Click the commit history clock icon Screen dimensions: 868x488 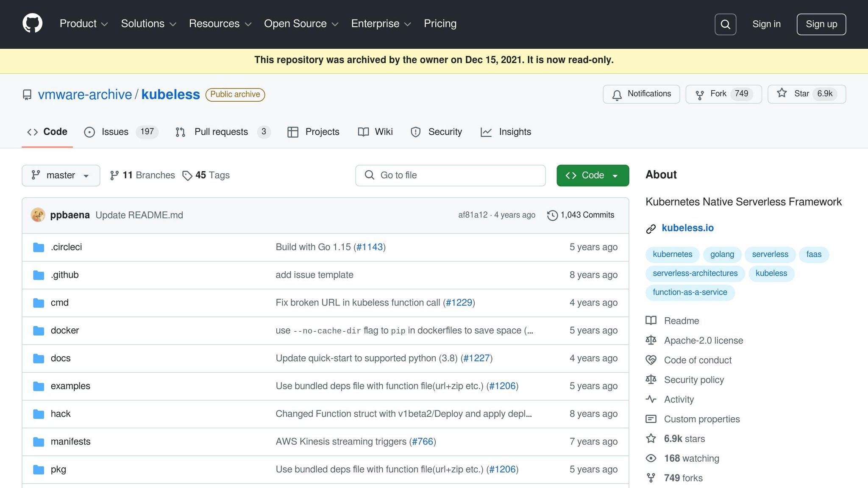click(552, 215)
